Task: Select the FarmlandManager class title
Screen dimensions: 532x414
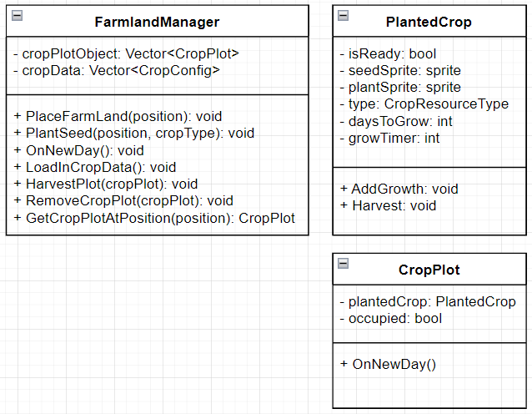Action: coord(157,22)
